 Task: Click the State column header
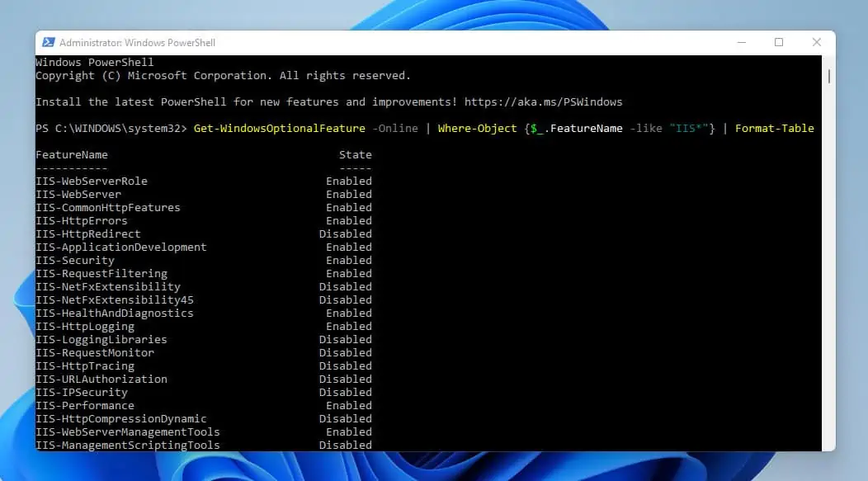point(356,155)
